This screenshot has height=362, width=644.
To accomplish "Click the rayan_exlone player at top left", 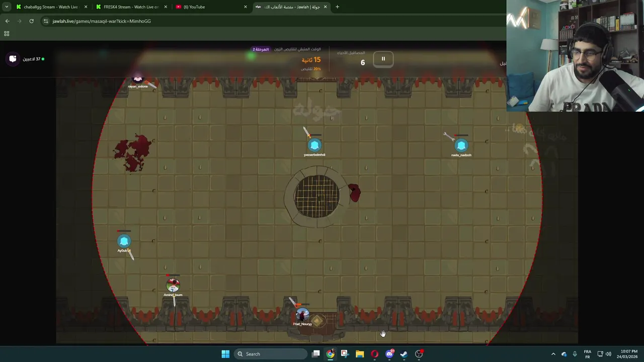I will [x=137, y=79].
